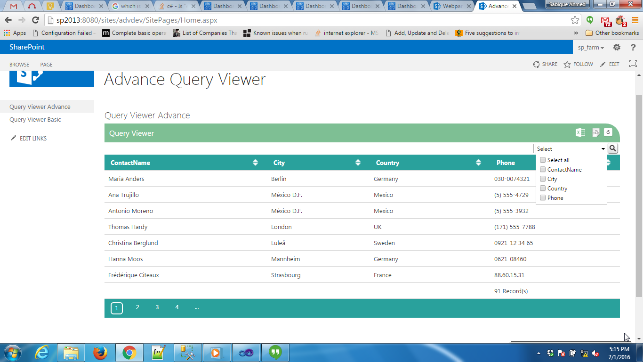Click the SharePoint site logo
This screenshot has height=362, width=643.
[x=52, y=78]
